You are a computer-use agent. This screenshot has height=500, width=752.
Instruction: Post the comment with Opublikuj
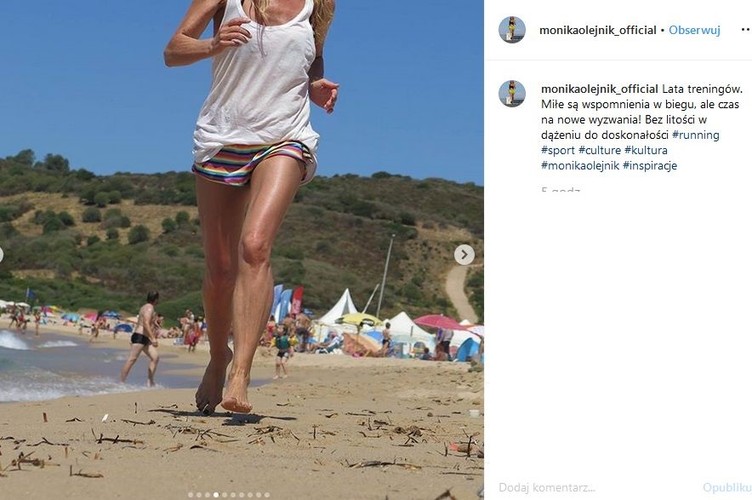pyautogui.click(x=727, y=488)
